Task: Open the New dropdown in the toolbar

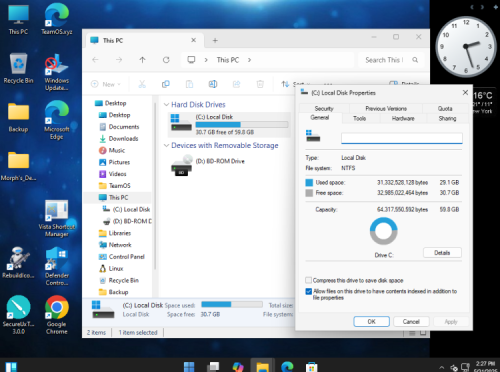Action: click(106, 84)
